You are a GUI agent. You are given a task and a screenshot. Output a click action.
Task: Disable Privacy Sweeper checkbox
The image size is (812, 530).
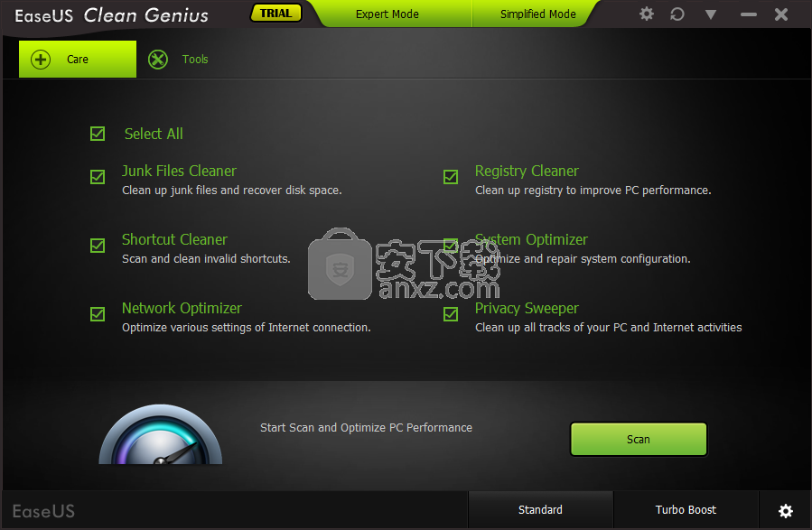tap(451, 314)
